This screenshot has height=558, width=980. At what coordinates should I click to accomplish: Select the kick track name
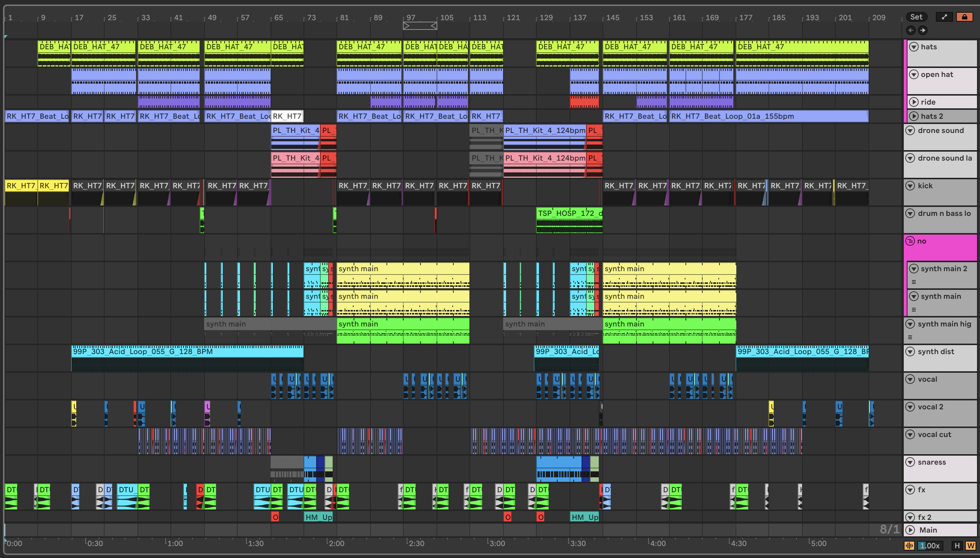[x=925, y=186]
